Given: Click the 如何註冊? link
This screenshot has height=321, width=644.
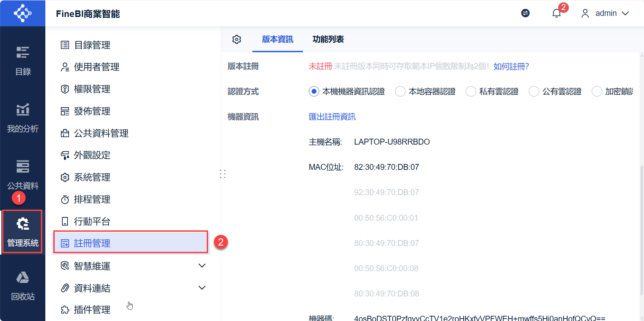Looking at the screenshot, I should click(x=511, y=66).
